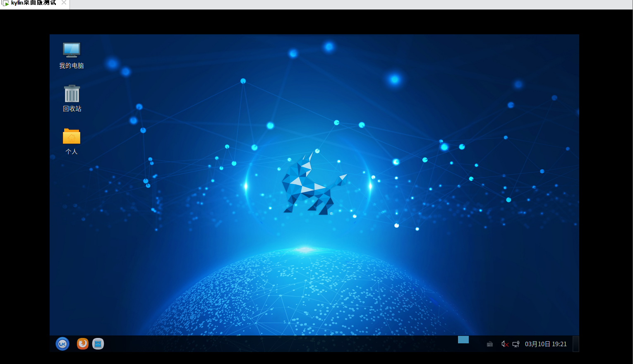The height and width of the screenshot is (364, 633).
Task: Click the blue square in taskbar
Action: (463, 340)
